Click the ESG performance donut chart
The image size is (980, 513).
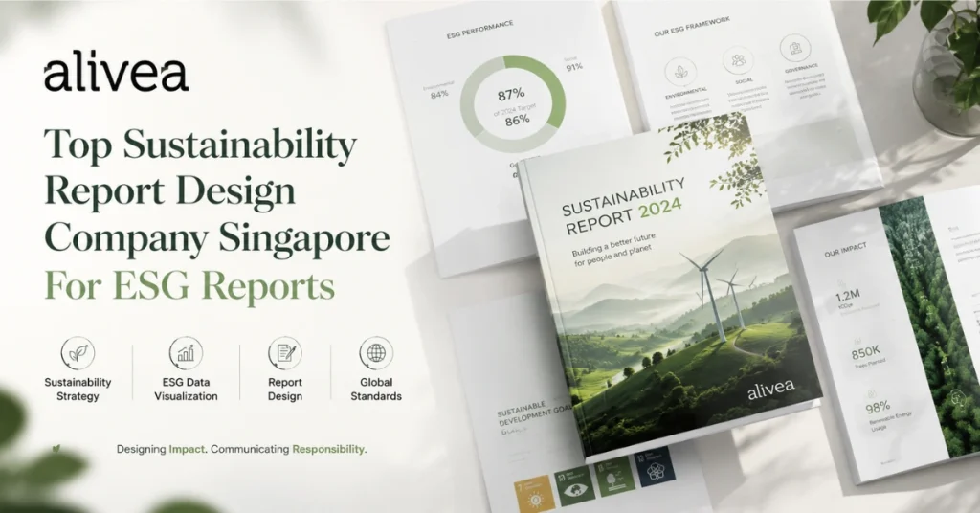click(513, 102)
